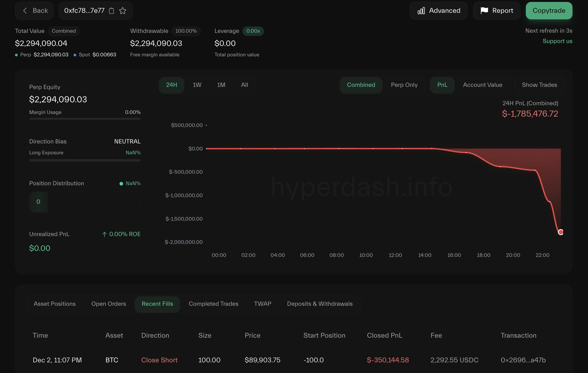
Task: Click the copy address clipboard icon
Action: (111, 11)
